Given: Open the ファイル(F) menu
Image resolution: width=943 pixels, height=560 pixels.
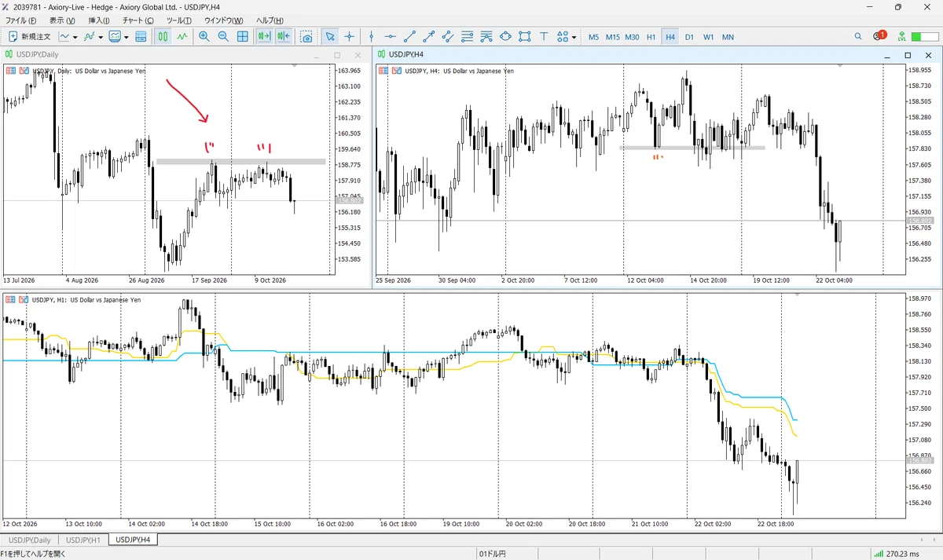Looking at the screenshot, I should [x=21, y=20].
